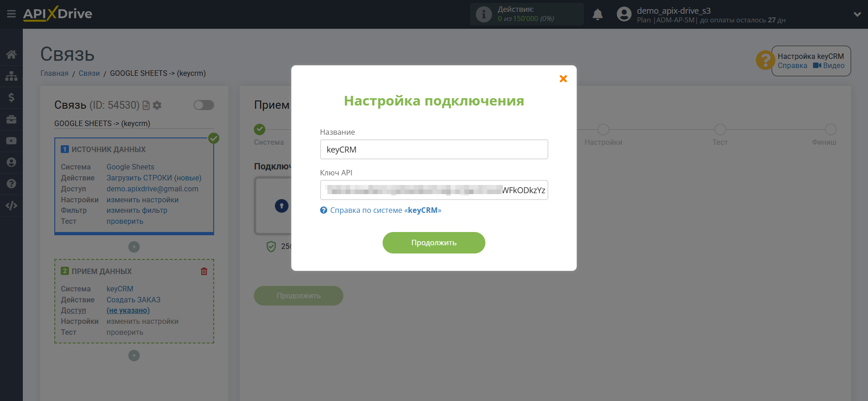Open API code icon in sidebar
Viewport: 868px width, 401px height.
coord(11,206)
